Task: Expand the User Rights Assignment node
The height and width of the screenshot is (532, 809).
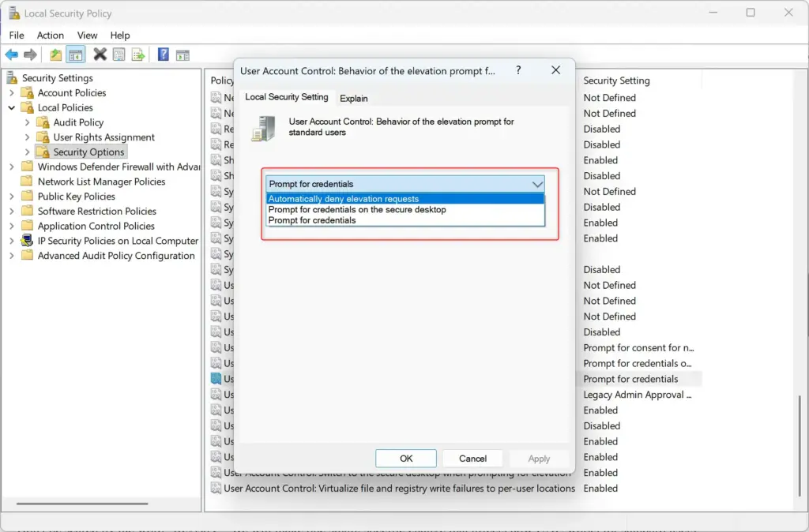Action: click(x=28, y=137)
